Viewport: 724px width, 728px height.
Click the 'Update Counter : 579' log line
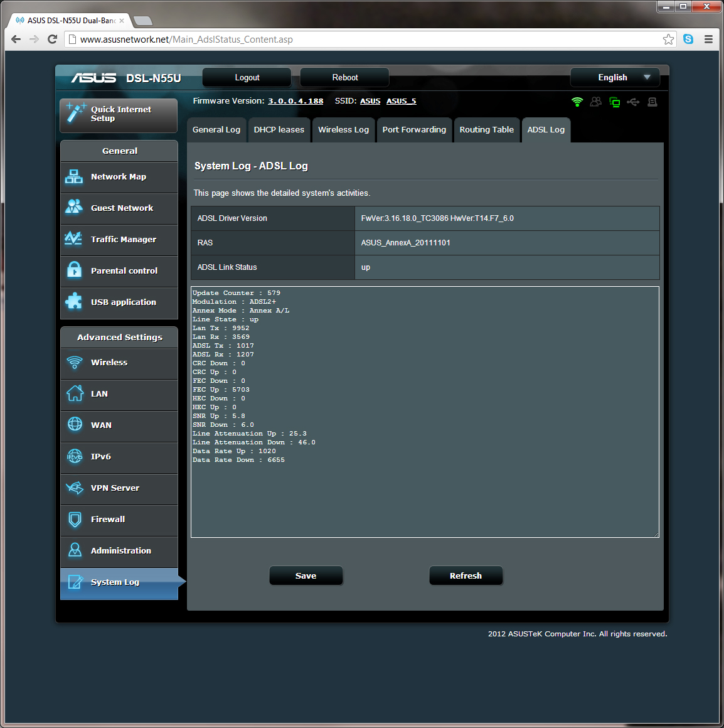[237, 293]
